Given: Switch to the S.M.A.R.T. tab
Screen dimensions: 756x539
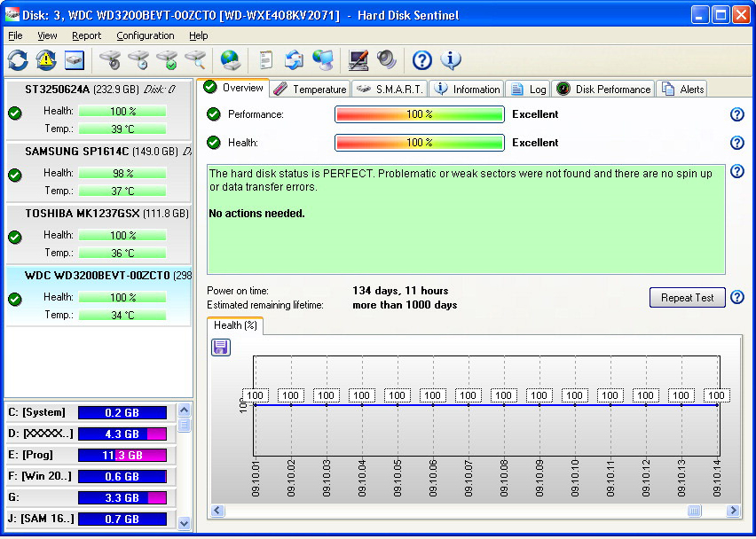Looking at the screenshot, I should tap(390, 90).
